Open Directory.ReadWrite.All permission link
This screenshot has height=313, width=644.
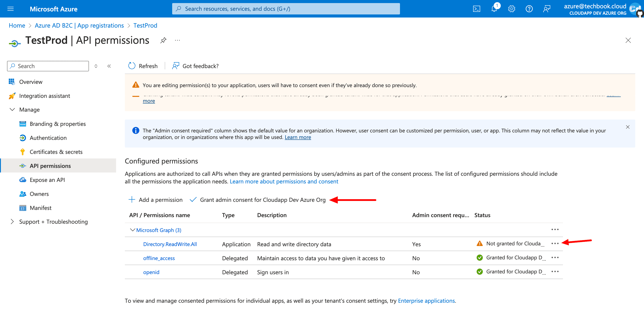click(170, 244)
